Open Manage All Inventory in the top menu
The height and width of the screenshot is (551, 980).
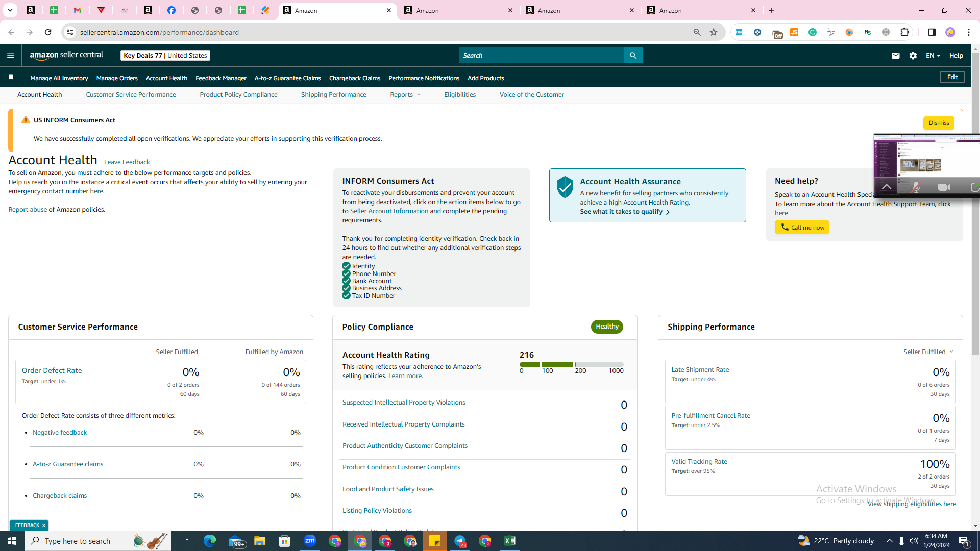pos(59,78)
